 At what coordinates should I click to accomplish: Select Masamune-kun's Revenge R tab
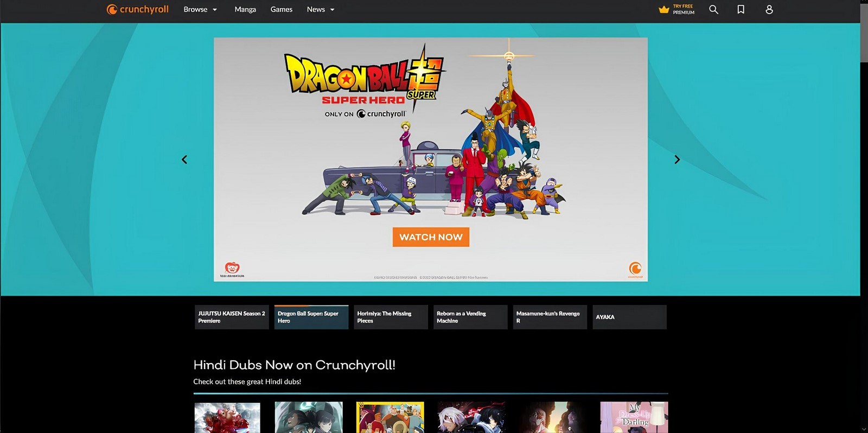(550, 317)
